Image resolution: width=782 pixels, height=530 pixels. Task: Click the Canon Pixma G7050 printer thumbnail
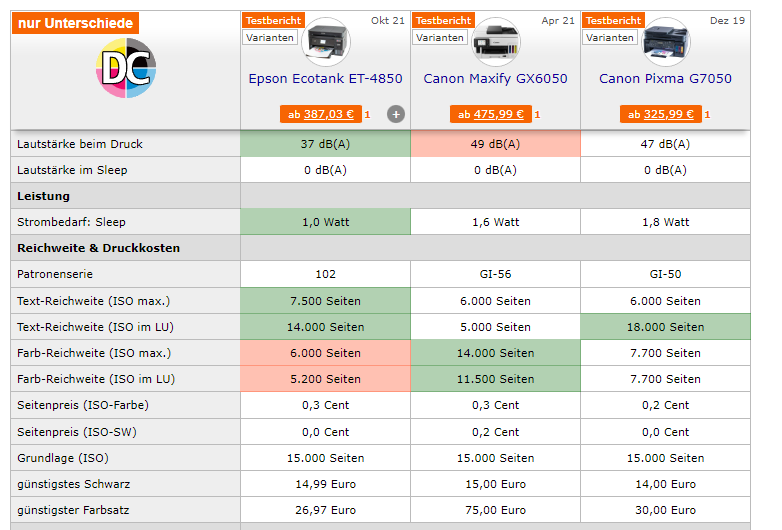[666, 42]
